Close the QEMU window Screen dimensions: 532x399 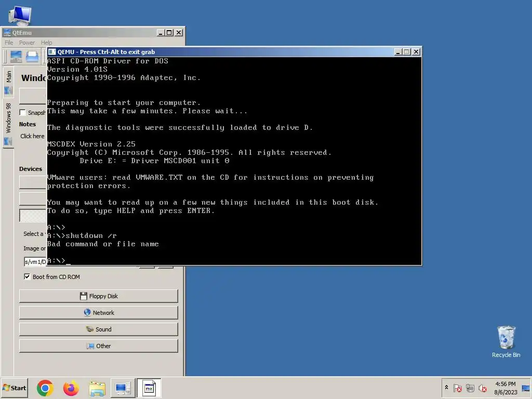click(x=416, y=51)
